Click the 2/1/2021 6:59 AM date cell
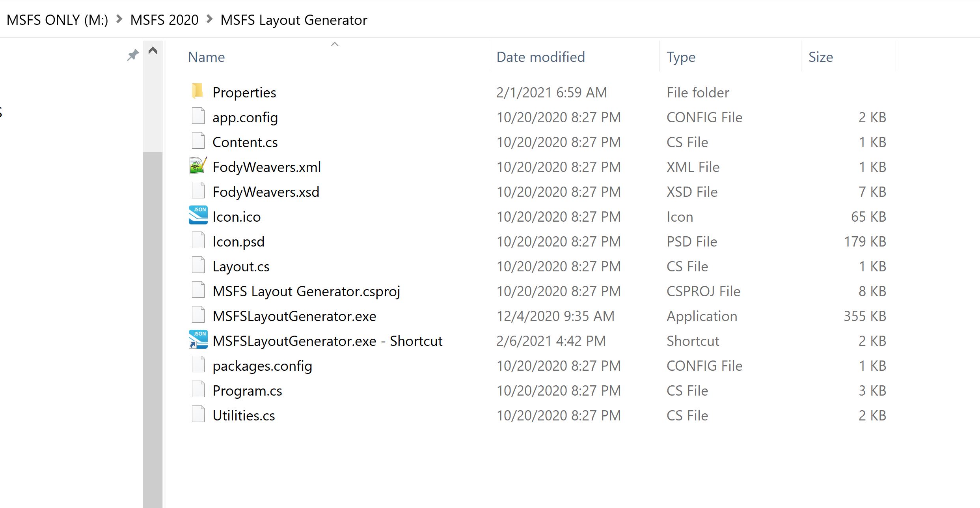The height and width of the screenshot is (508, 980). [551, 93]
